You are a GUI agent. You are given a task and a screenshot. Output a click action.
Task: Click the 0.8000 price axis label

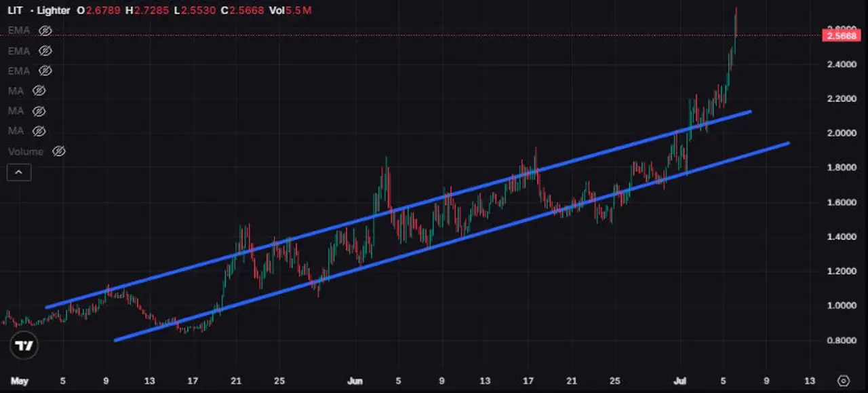tap(840, 340)
